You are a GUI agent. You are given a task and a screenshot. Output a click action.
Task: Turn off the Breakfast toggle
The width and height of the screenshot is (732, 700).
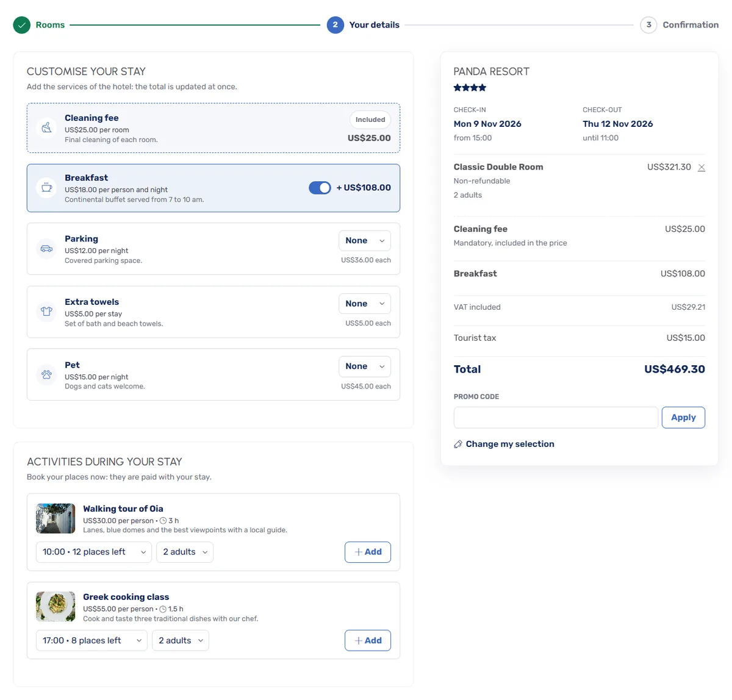pos(320,188)
